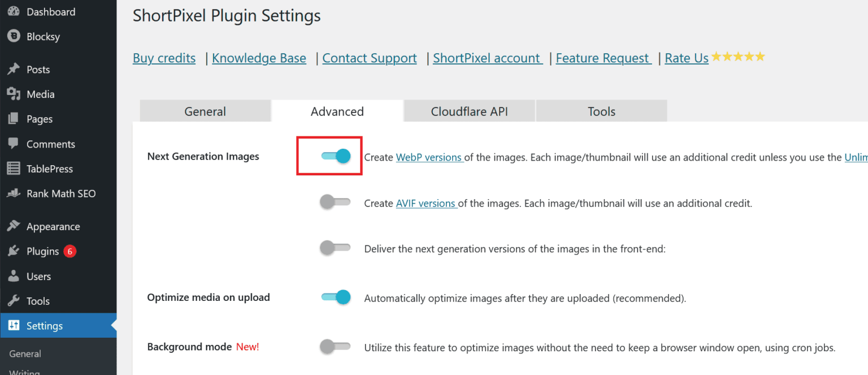Open Comments via its speech bubble icon
868x375 pixels.
pyautogui.click(x=14, y=144)
